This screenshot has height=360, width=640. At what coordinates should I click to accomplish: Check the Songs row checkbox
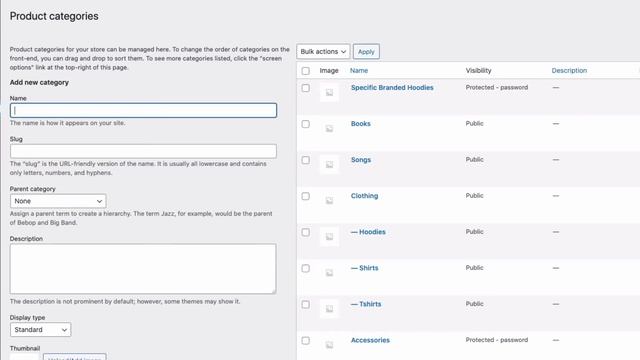[305, 160]
